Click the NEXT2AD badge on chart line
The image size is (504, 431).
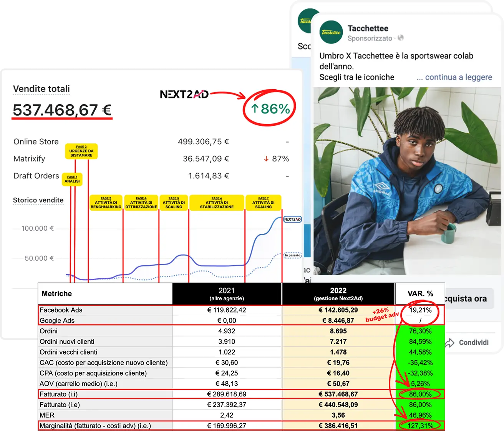pyautogui.click(x=292, y=219)
